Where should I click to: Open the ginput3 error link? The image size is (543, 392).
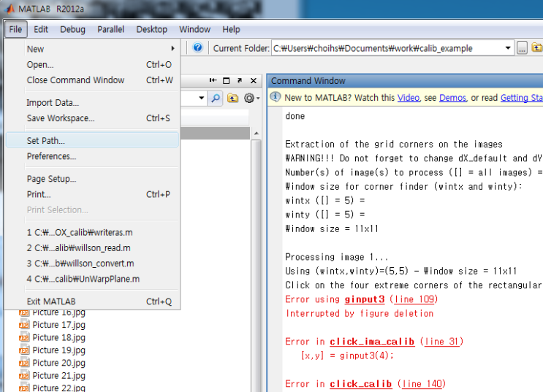pos(365,299)
